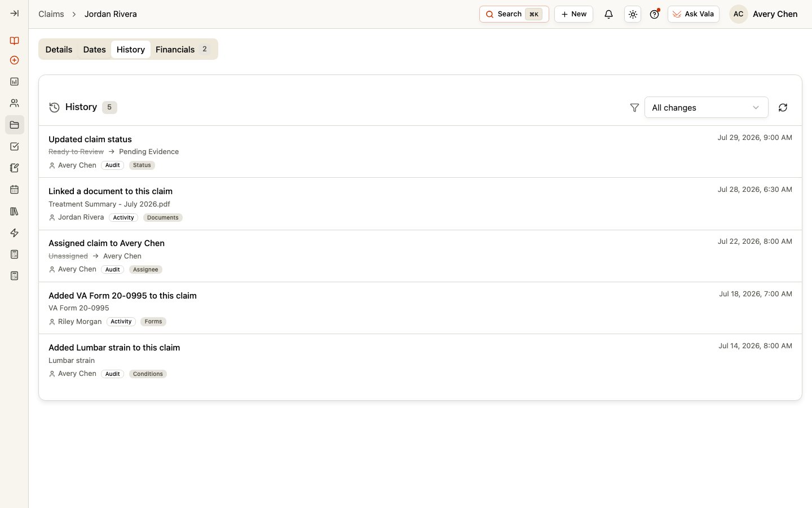The width and height of the screenshot is (812, 508).
Task: Open Avery Chen user menu
Action: [x=764, y=14]
